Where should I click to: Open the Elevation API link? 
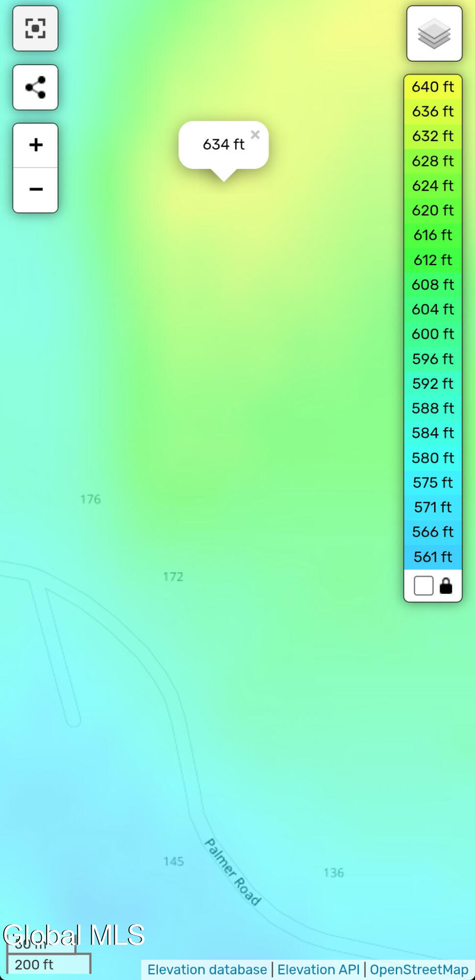[x=319, y=970]
